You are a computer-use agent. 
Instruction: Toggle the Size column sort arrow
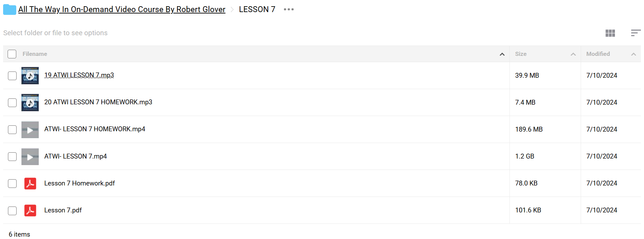[573, 54]
